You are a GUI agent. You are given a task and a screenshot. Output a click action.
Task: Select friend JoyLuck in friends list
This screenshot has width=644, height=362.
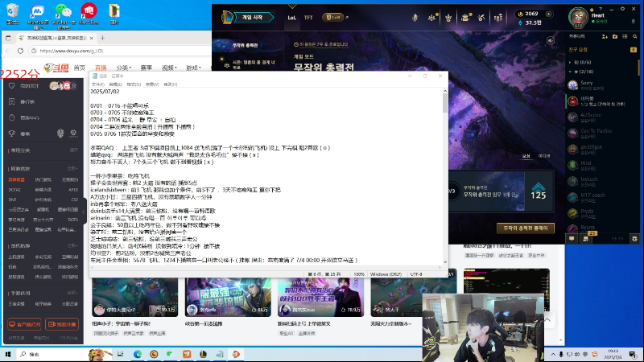click(601, 182)
